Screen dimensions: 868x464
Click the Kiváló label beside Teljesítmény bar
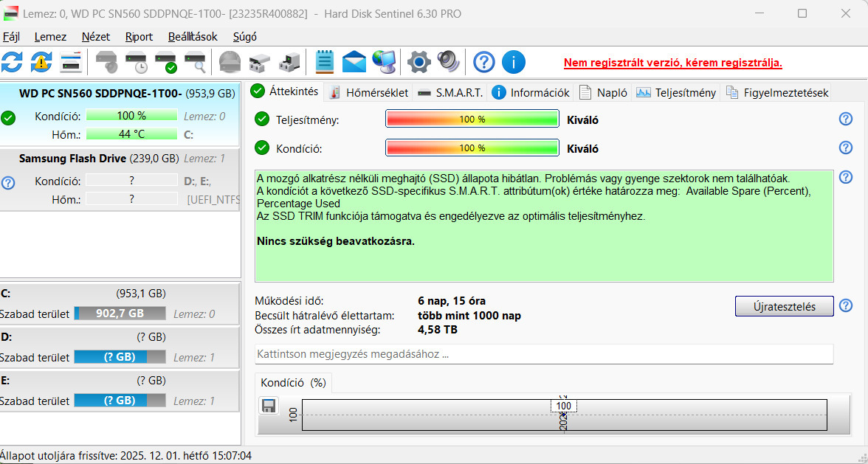pyautogui.click(x=582, y=120)
